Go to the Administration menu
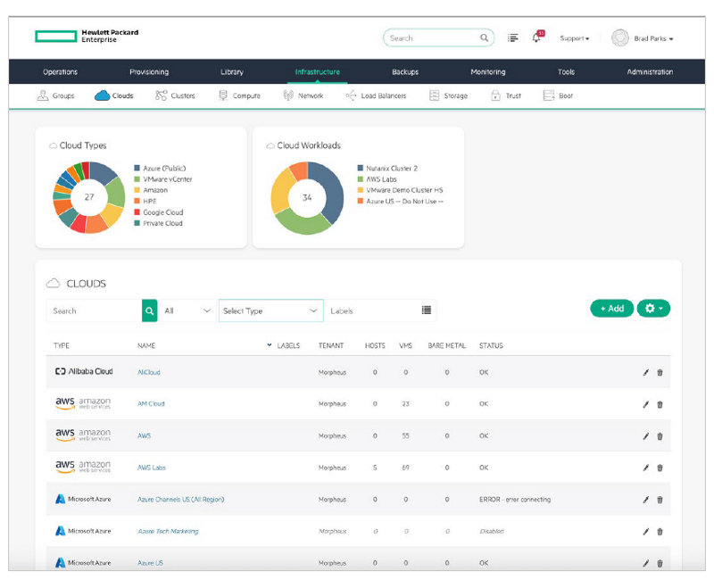The image size is (714, 588). pyautogui.click(x=650, y=72)
